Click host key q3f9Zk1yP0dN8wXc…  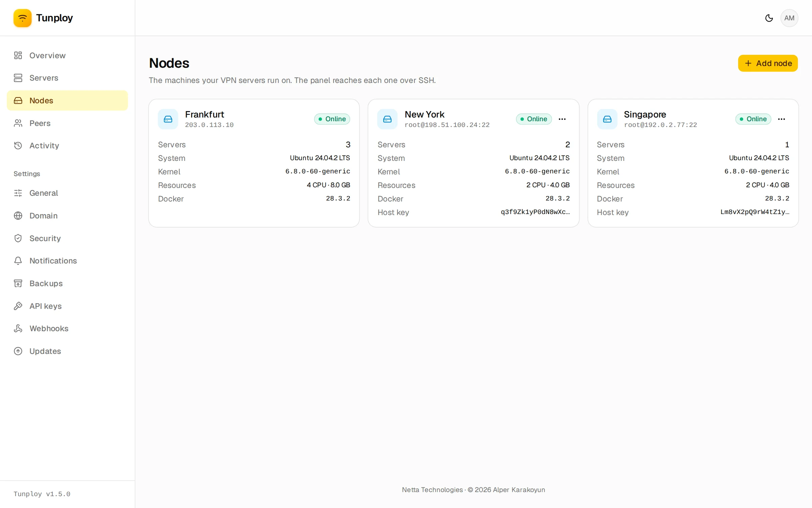click(x=535, y=212)
